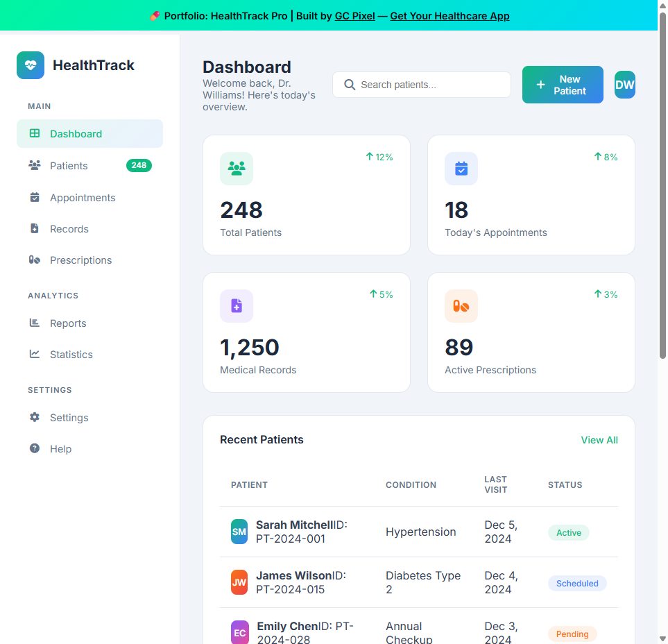Click the Medical Records card plus-document icon
The width and height of the screenshot is (668, 644).
[236, 305]
